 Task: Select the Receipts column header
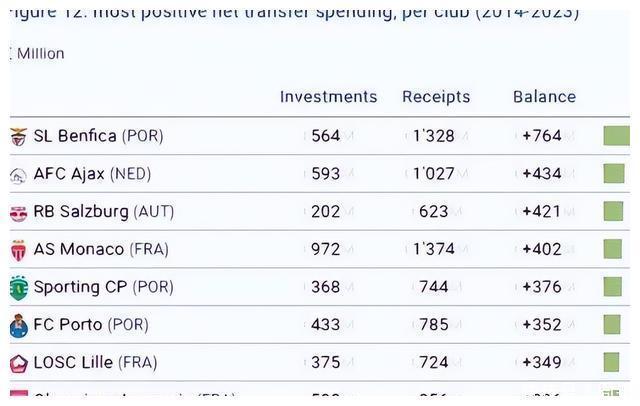tap(436, 97)
